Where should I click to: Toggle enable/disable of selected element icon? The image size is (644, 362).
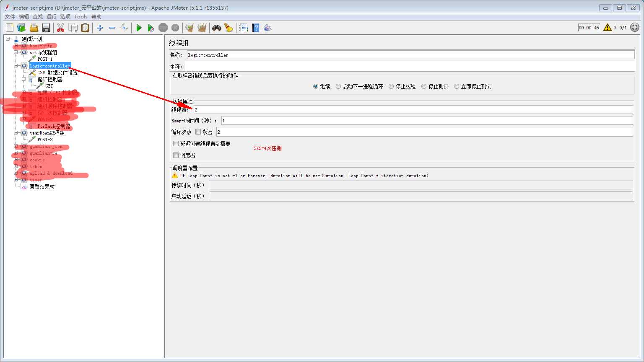(x=124, y=28)
